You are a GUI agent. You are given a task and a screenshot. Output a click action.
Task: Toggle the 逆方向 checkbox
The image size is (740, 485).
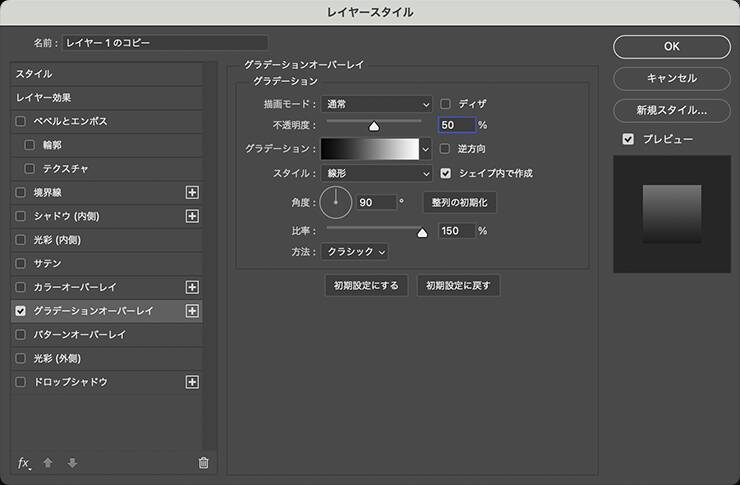[x=446, y=149]
